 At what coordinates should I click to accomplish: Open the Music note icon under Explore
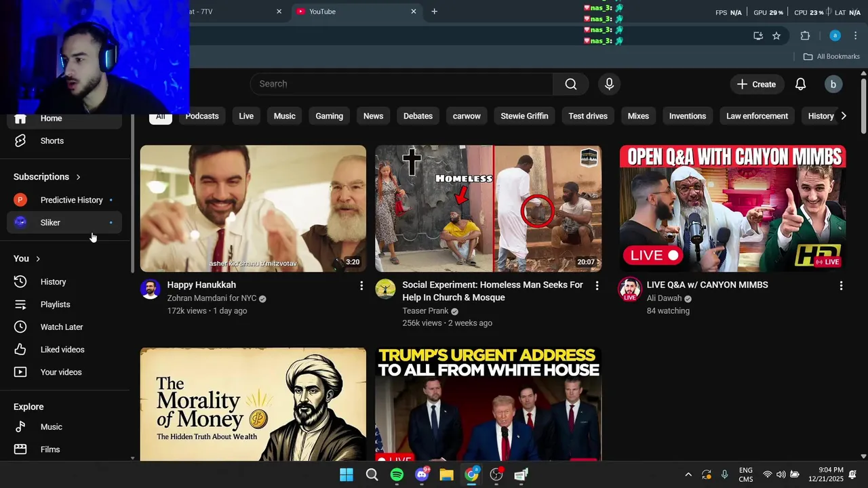[20, 427]
